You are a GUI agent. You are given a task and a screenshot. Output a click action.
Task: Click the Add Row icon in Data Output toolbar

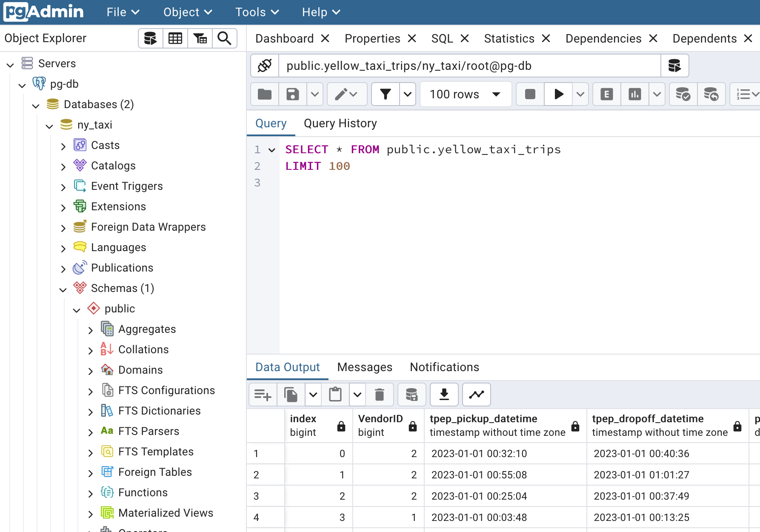coord(263,395)
